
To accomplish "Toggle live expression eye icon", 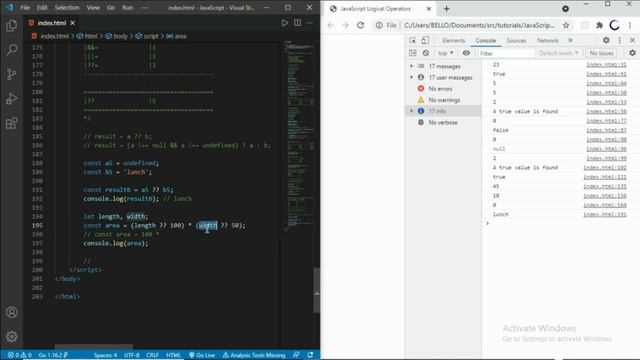I will tap(466, 53).
